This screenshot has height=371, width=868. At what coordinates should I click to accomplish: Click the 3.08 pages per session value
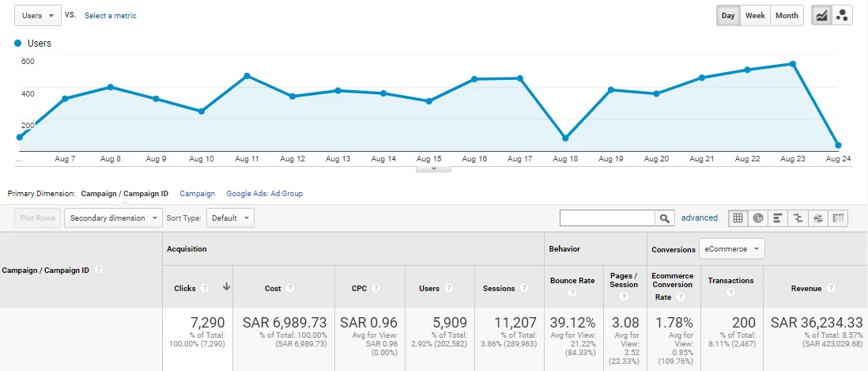coord(627,322)
